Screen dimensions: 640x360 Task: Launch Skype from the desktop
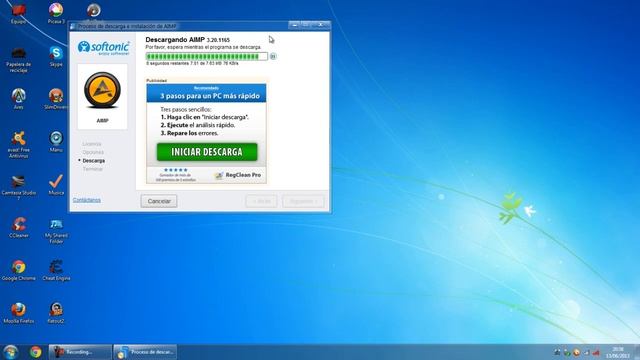(56, 56)
